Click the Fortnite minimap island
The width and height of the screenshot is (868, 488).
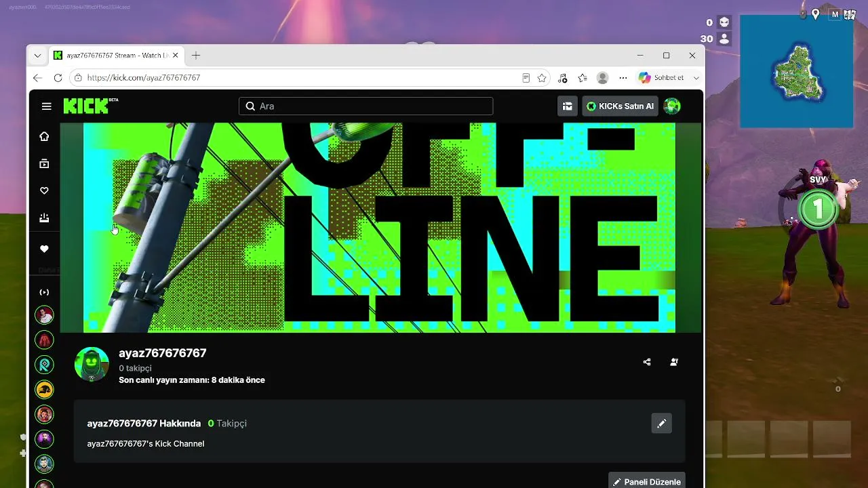pos(800,73)
